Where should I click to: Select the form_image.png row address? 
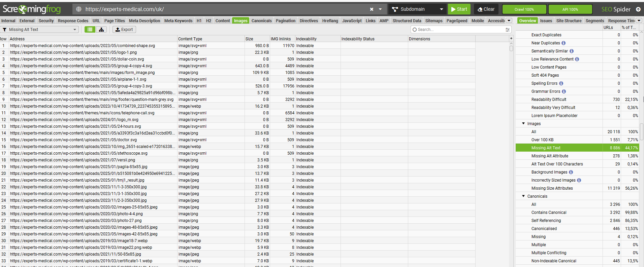pyautogui.click(x=83, y=73)
